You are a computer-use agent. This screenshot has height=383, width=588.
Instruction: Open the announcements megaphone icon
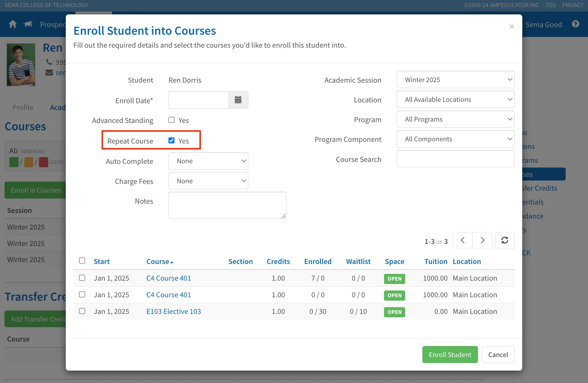pyautogui.click(x=28, y=24)
